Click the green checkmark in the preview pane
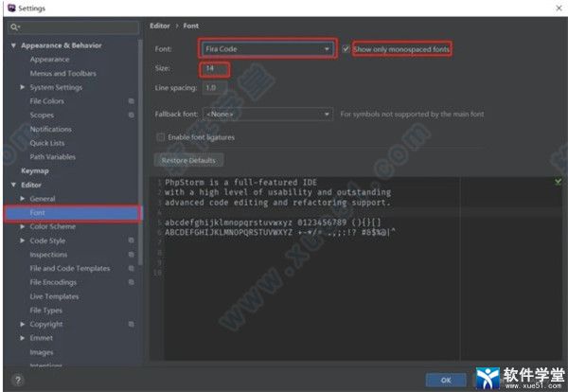568x392 pixels. click(x=558, y=182)
